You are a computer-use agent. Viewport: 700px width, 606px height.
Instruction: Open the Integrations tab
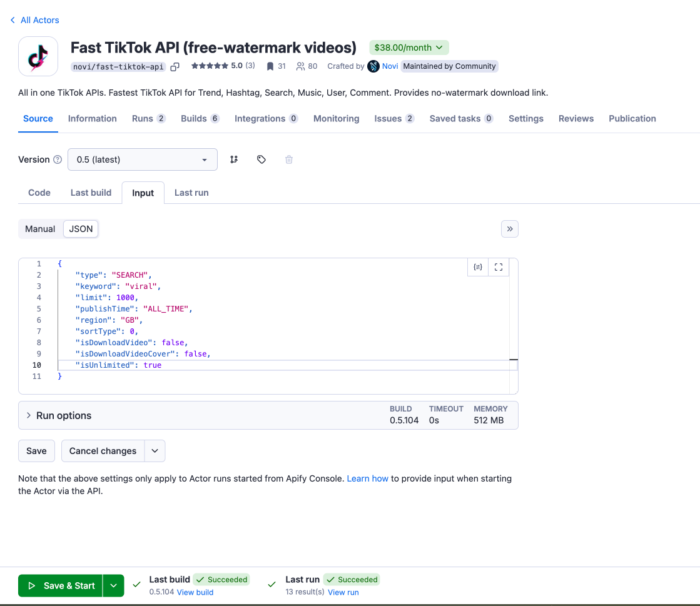(x=266, y=118)
